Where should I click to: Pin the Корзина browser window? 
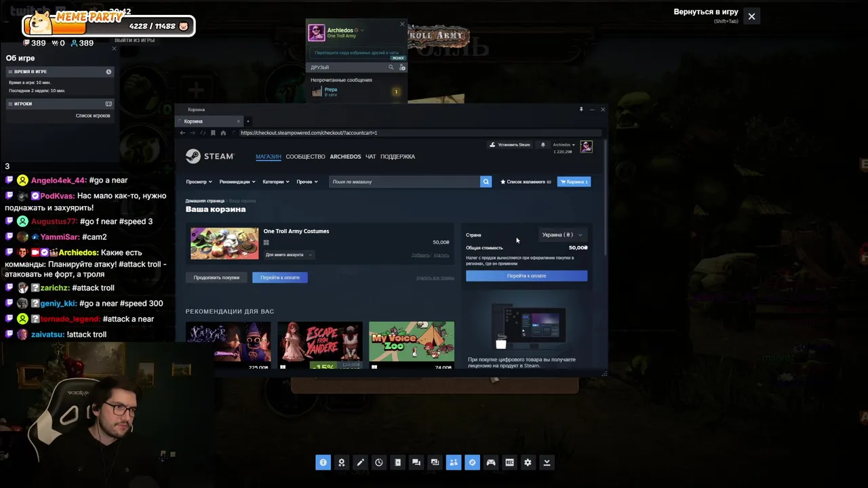[x=581, y=109]
